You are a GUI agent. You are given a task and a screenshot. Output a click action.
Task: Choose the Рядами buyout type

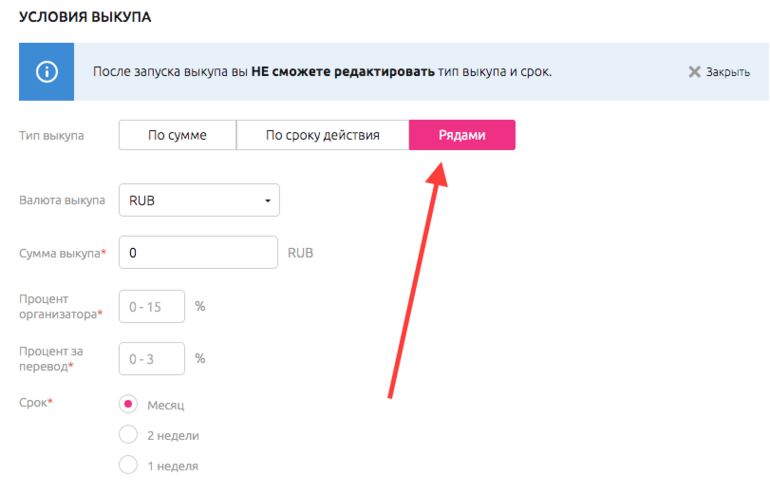tap(462, 135)
